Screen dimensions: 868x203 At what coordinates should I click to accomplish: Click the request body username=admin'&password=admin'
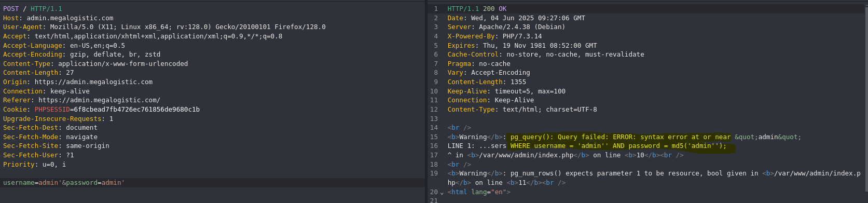click(64, 183)
